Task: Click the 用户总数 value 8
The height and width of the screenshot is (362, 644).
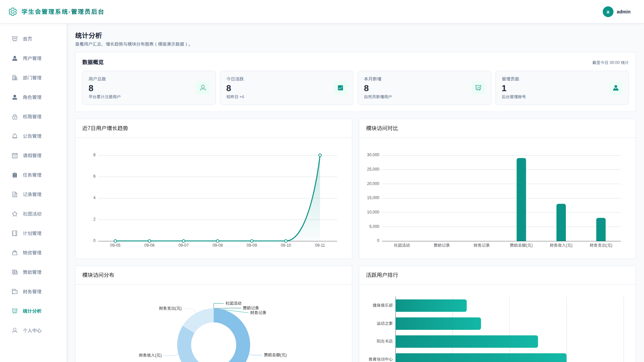Action: [91, 88]
